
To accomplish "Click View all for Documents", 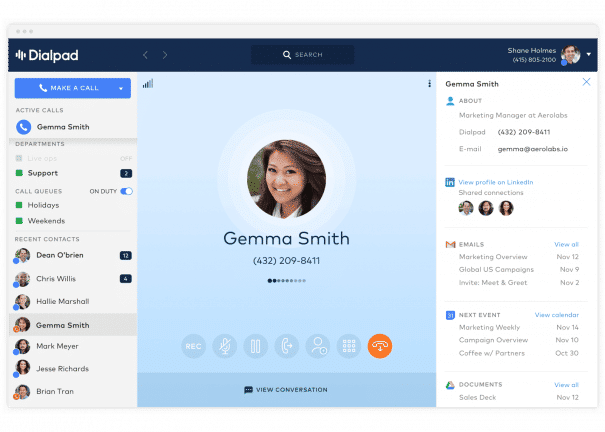I will (x=566, y=385).
